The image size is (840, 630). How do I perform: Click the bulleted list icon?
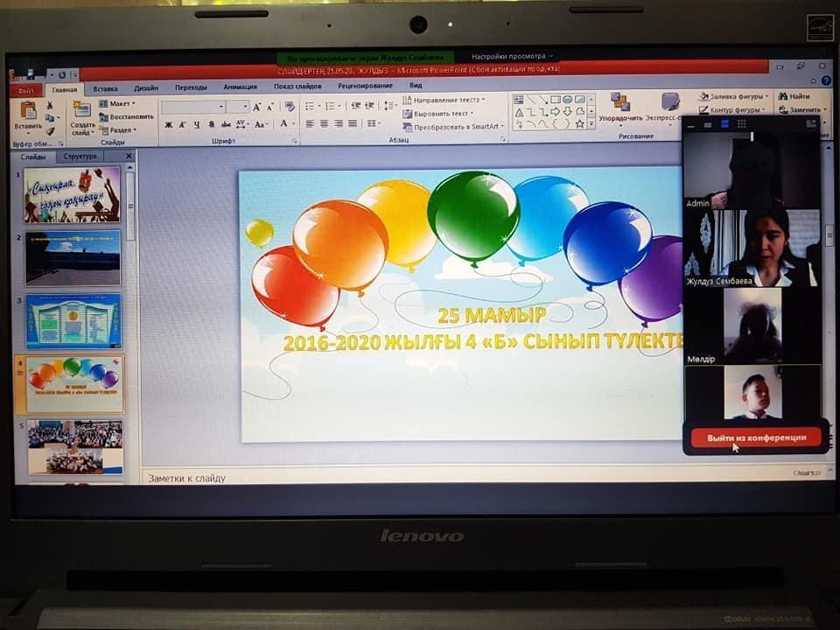click(x=311, y=107)
